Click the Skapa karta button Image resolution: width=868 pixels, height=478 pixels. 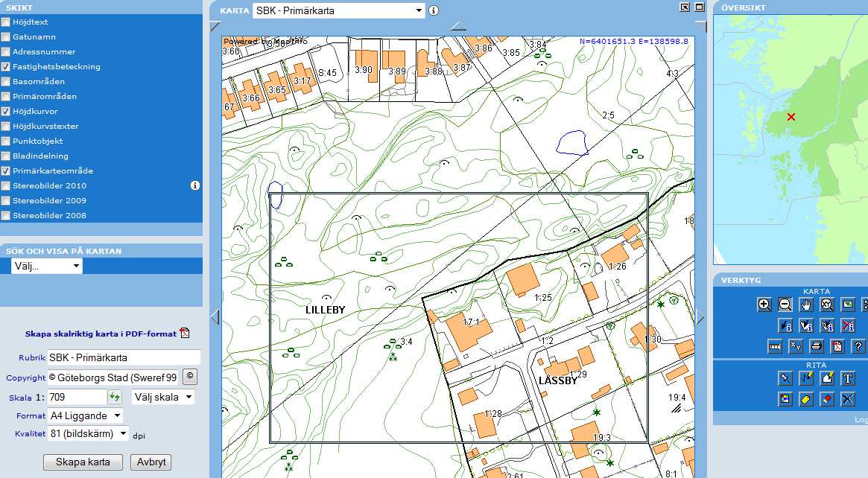(x=83, y=462)
